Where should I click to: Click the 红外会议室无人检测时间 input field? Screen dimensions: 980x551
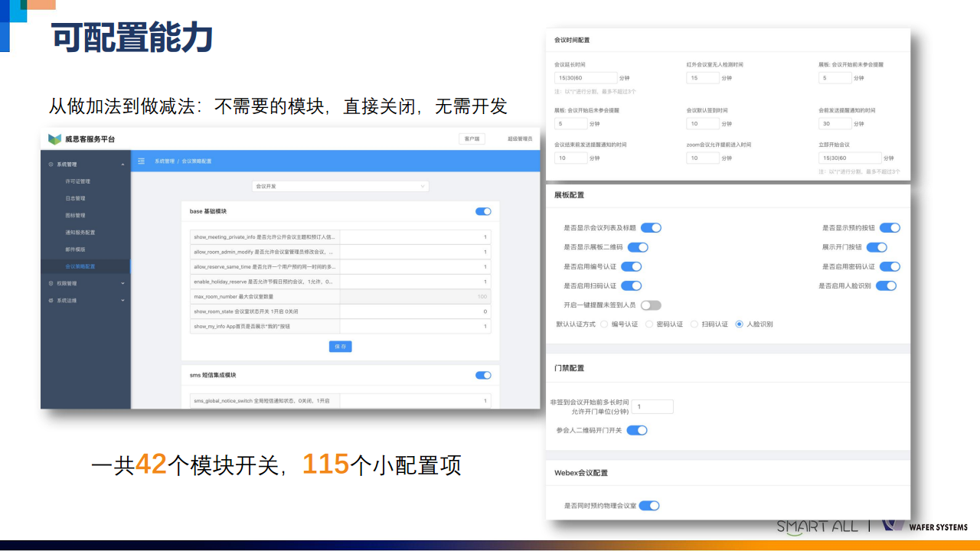click(x=702, y=78)
